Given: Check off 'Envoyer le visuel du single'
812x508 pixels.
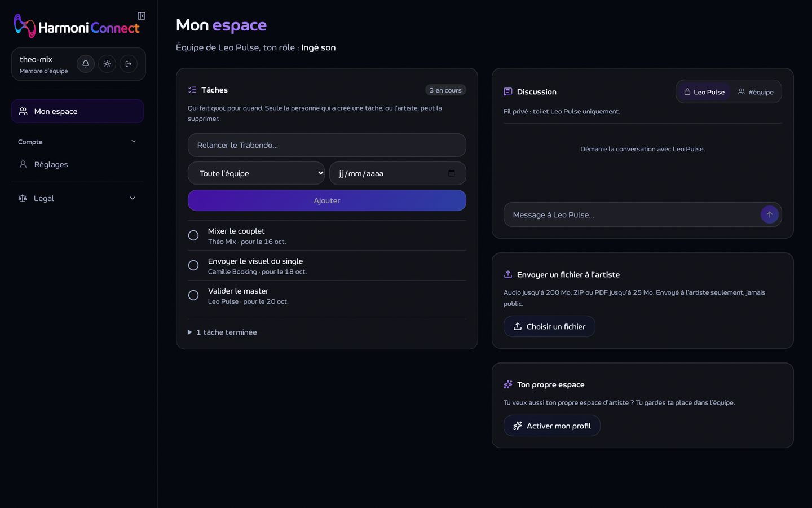Looking at the screenshot, I should [x=193, y=265].
